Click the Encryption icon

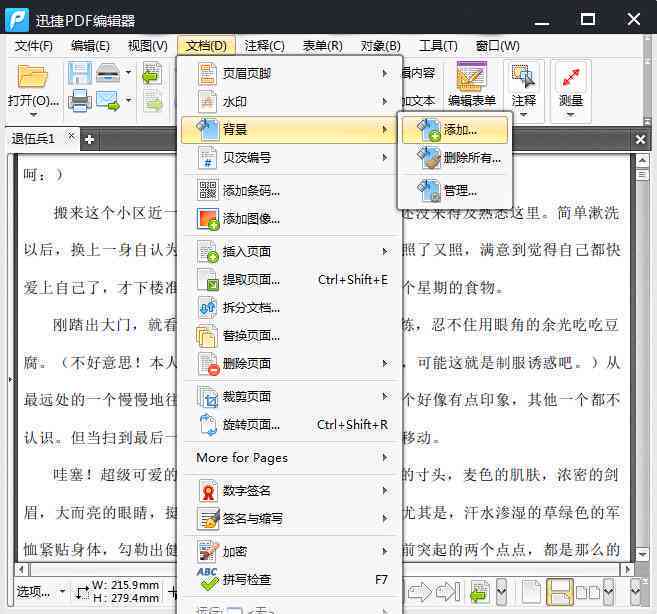tap(208, 552)
